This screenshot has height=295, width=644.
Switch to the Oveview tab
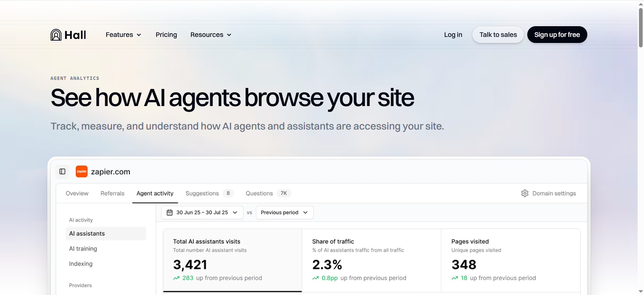pyautogui.click(x=77, y=193)
